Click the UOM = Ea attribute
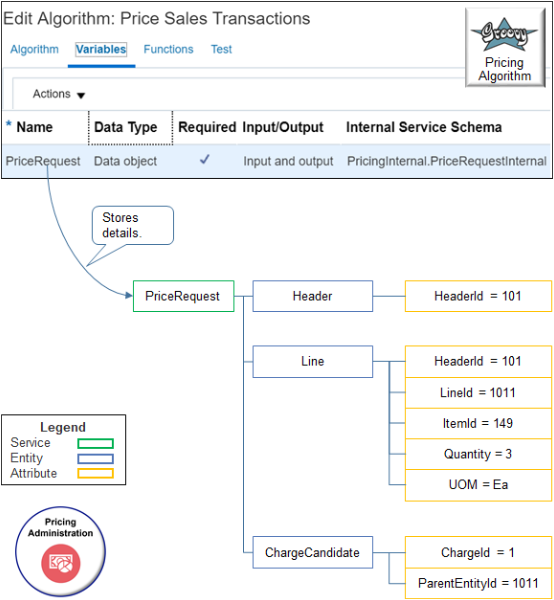 pyautogui.click(x=478, y=485)
